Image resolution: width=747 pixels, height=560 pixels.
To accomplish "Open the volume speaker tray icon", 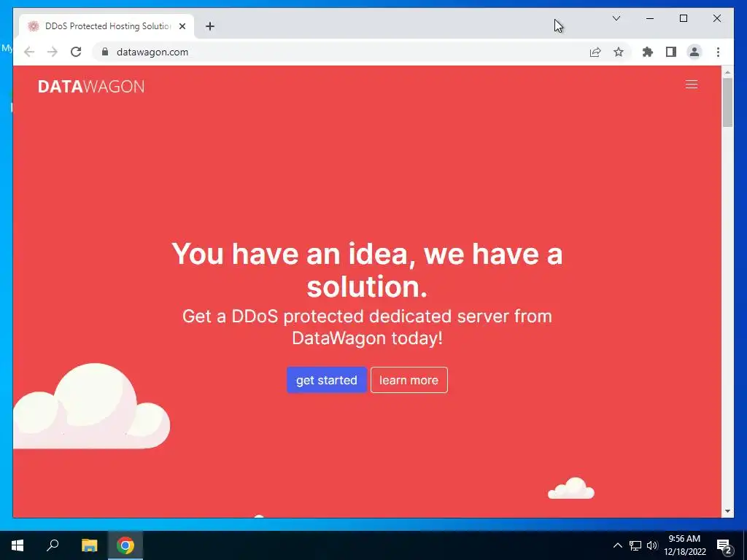I will (652, 545).
